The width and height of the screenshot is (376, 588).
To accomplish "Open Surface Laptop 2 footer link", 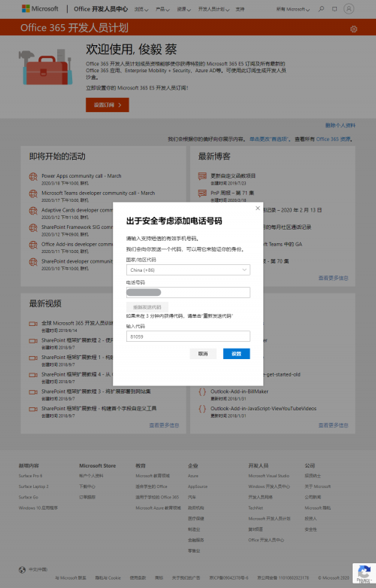I will click(33, 487).
